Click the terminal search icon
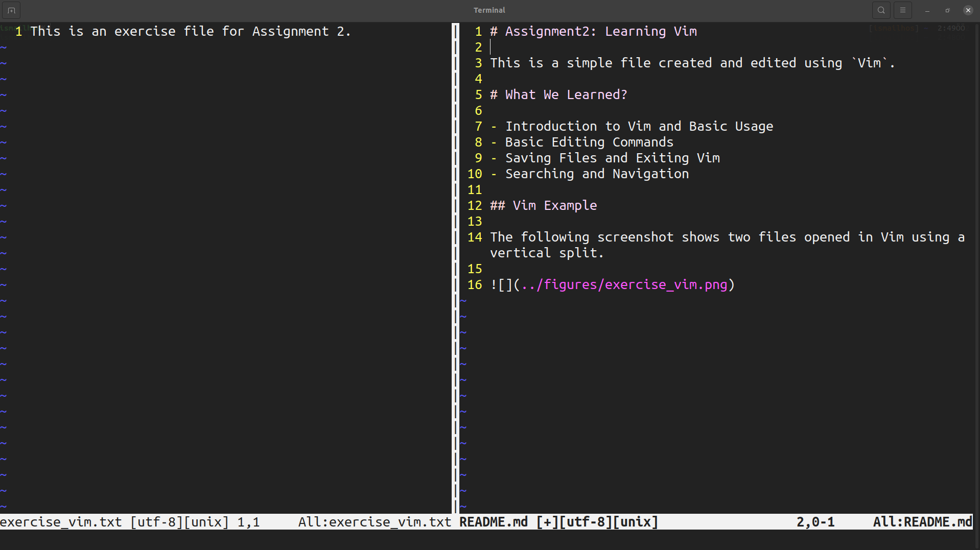Viewport: 980px width, 550px height. point(881,10)
